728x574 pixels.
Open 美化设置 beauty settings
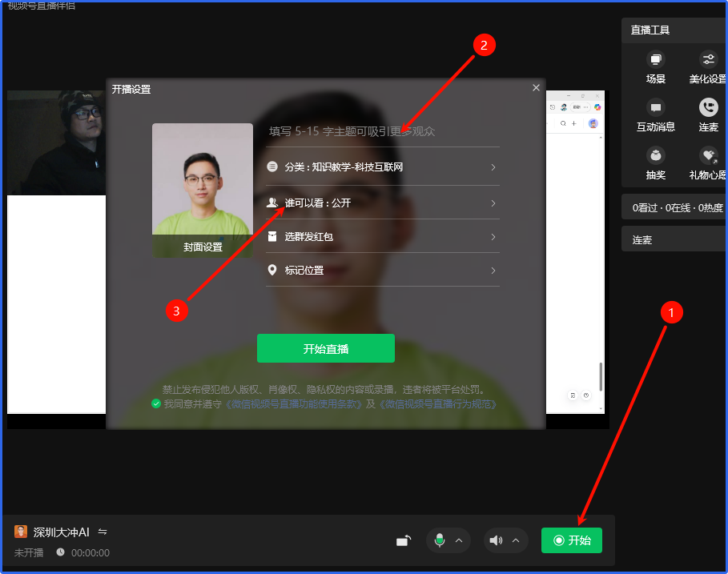point(708,61)
